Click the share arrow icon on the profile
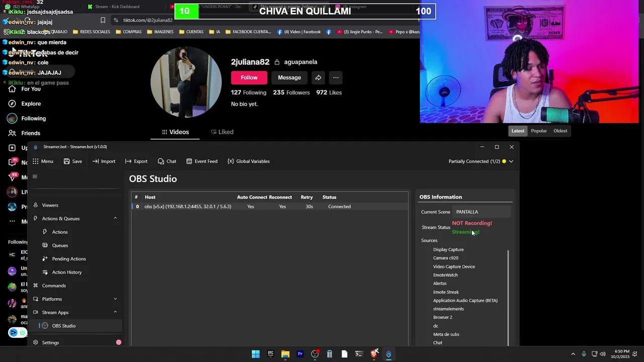 [318, 77]
